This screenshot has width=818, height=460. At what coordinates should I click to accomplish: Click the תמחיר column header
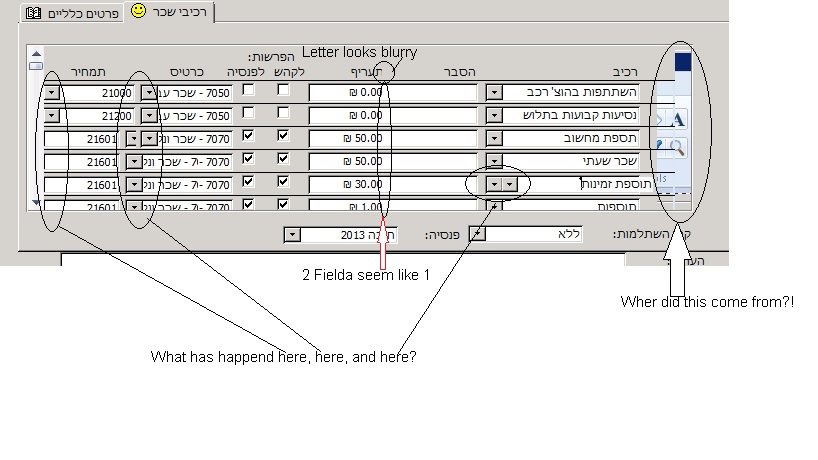tap(88, 72)
